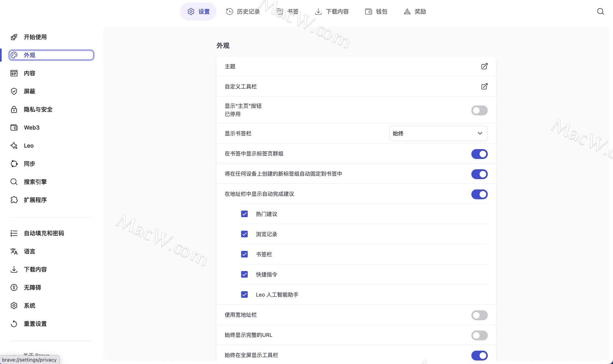Open the 钱包 tab

click(376, 11)
